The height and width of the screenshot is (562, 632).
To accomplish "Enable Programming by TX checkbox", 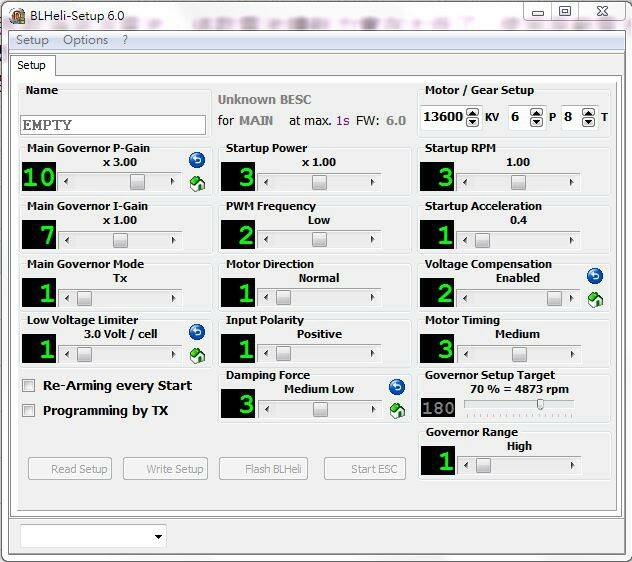I will pyautogui.click(x=28, y=410).
